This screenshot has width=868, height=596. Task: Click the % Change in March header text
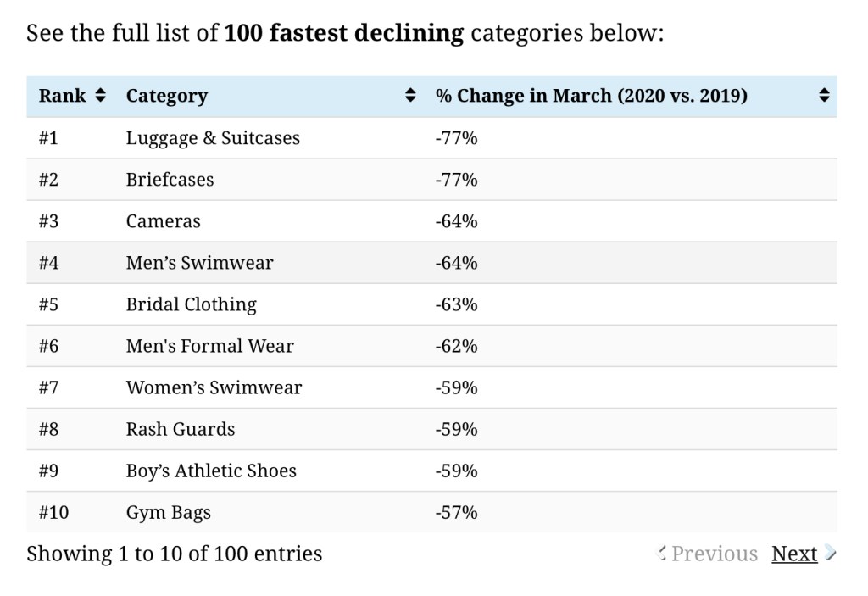coord(591,96)
